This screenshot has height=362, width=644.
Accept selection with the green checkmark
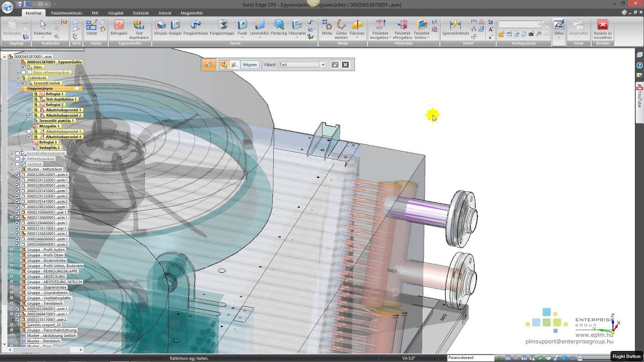[335, 64]
